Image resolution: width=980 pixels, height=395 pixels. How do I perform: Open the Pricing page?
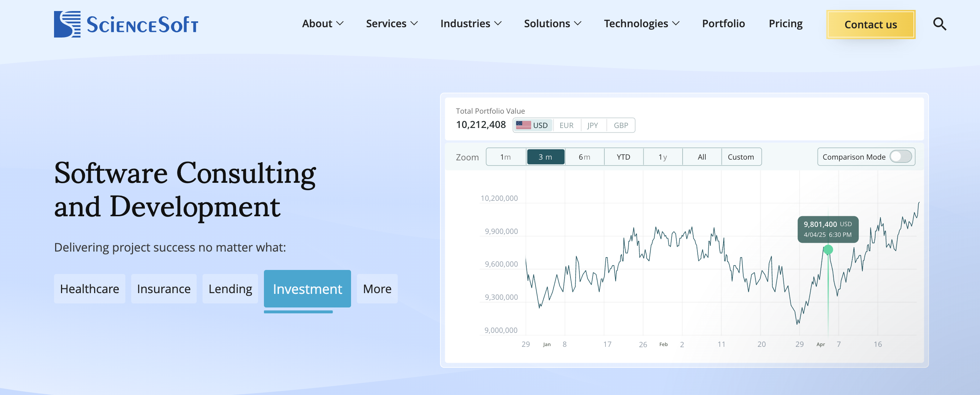785,24
